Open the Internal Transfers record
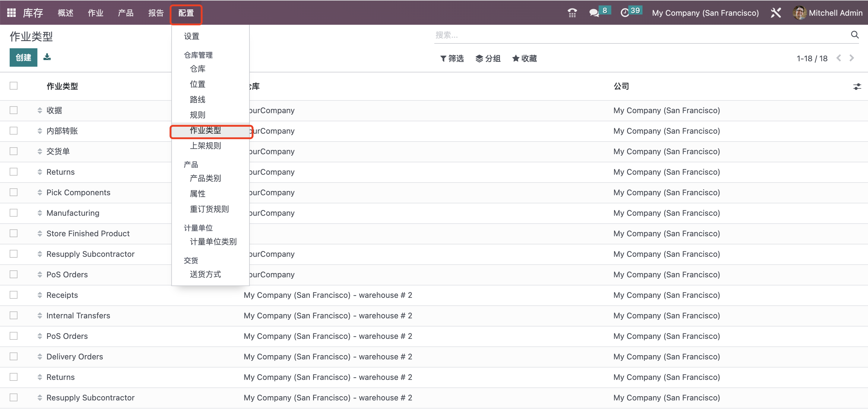868x414 pixels. point(78,316)
